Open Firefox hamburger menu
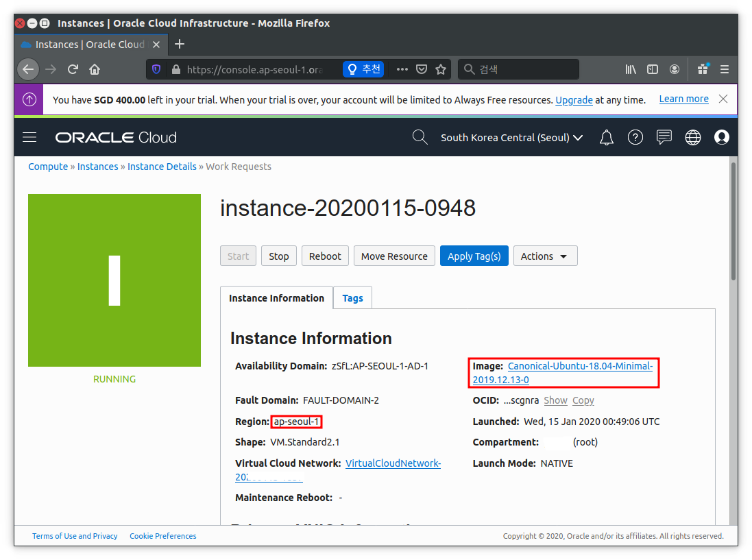Viewport: 752px width, 560px height. (x=725, y=69)
